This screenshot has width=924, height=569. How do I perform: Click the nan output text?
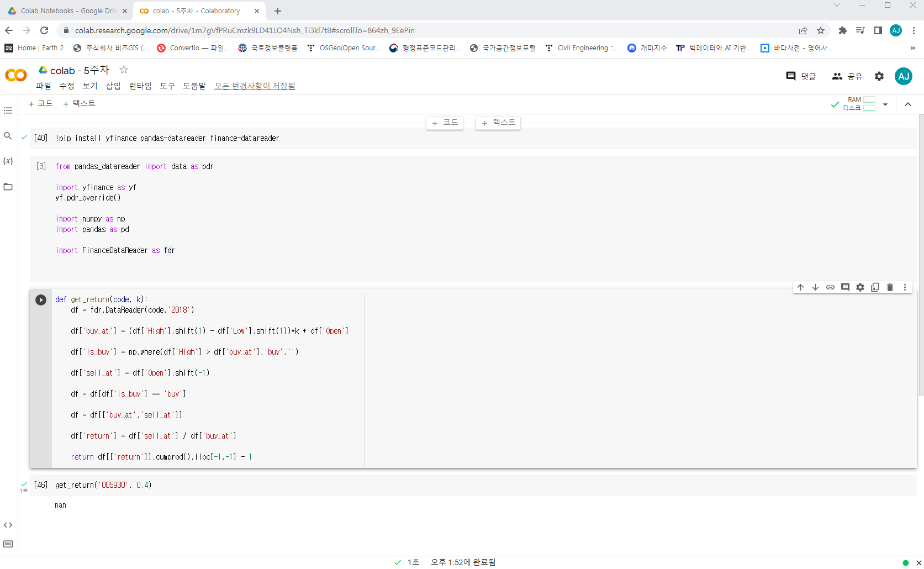pyautogui.click(x=60, y=505)
